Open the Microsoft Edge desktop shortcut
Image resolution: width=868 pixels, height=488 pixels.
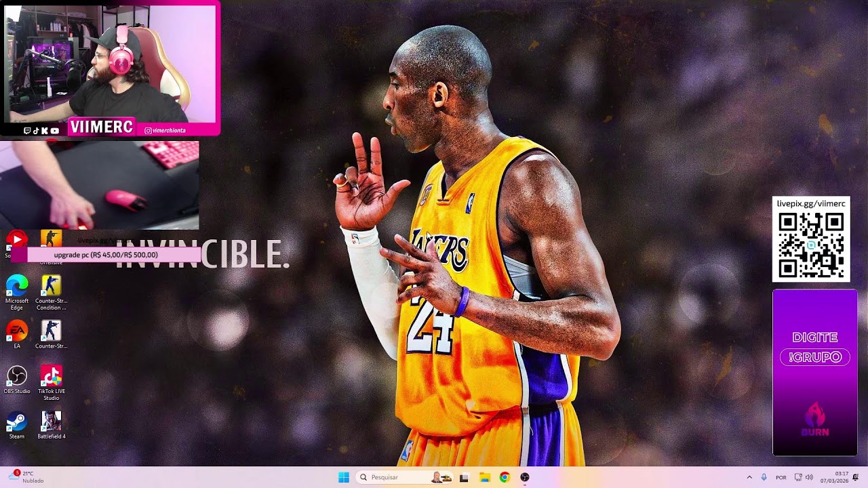[x=17, y=292]
